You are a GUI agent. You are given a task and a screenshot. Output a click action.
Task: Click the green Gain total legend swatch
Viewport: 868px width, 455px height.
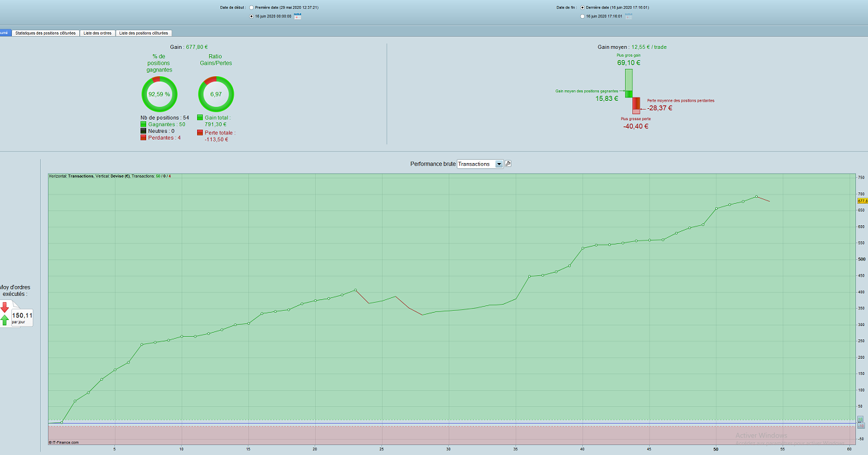[x=200, y=118]
